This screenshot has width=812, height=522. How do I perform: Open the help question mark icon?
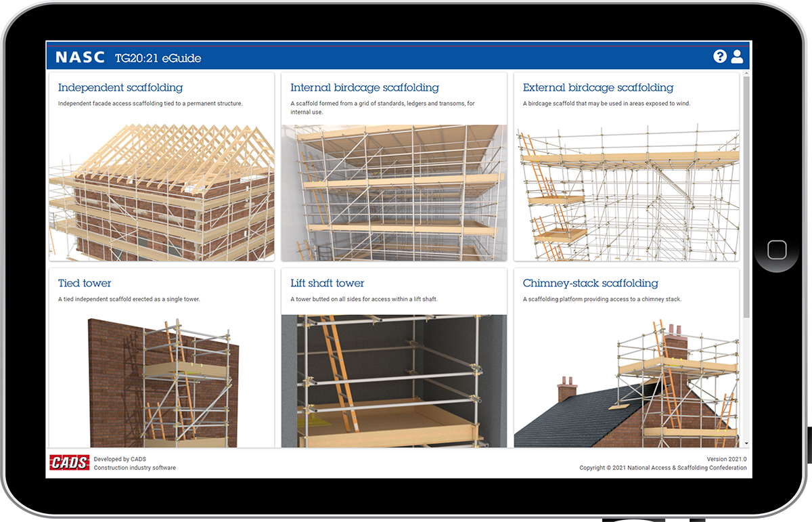coord(720,57)
